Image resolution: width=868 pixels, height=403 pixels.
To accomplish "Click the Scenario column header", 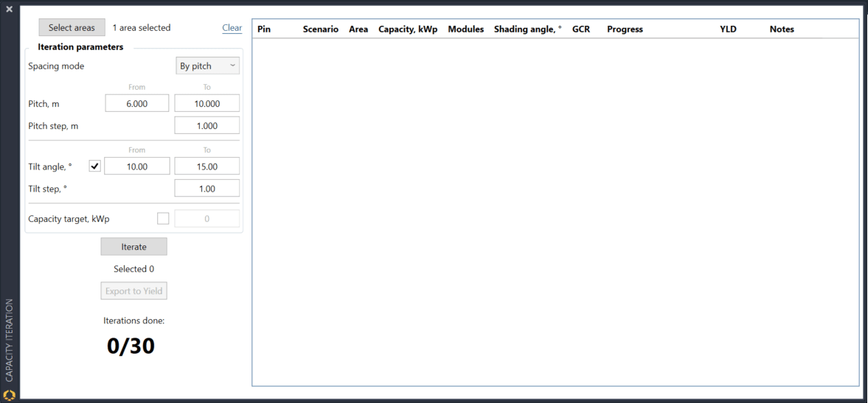I will pyautogui.click(x=320, y=29).
